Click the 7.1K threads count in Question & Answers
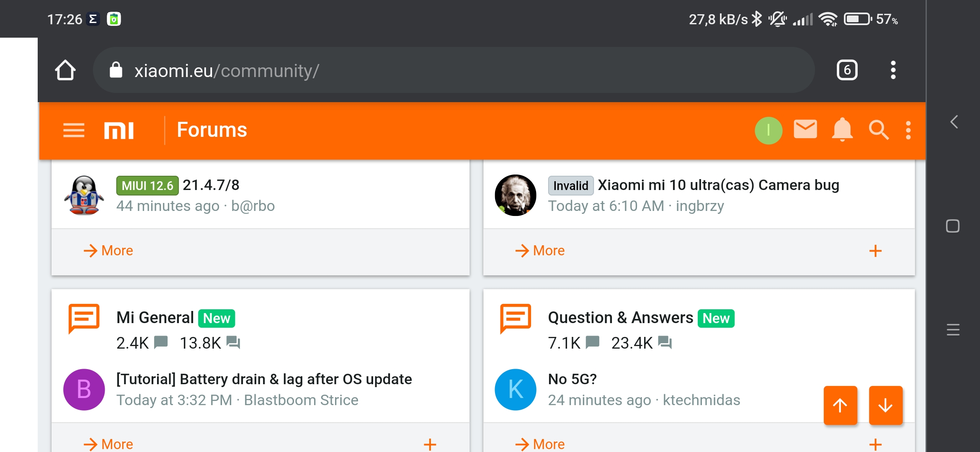This screenshot has height=452, width=980. pyautogui.click(x=574, y=343)
